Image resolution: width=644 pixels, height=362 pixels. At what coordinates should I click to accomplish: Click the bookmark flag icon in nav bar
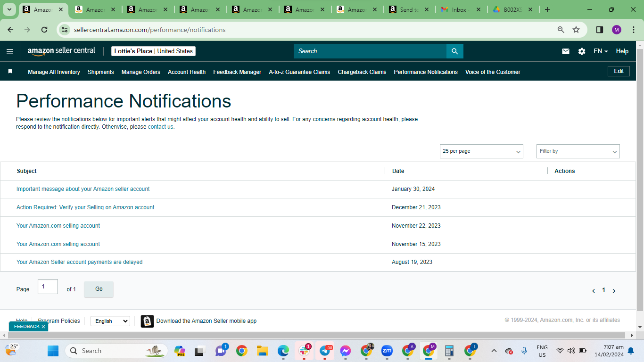[10, 72]
